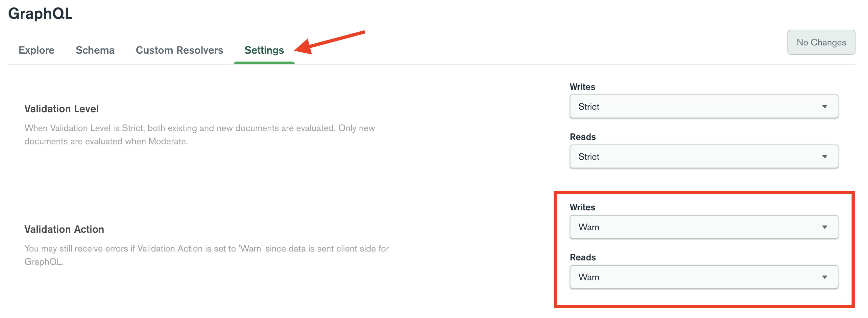868x318 pixels.
Task: Switch to the Schema tab
Action: tap(95, 50)
